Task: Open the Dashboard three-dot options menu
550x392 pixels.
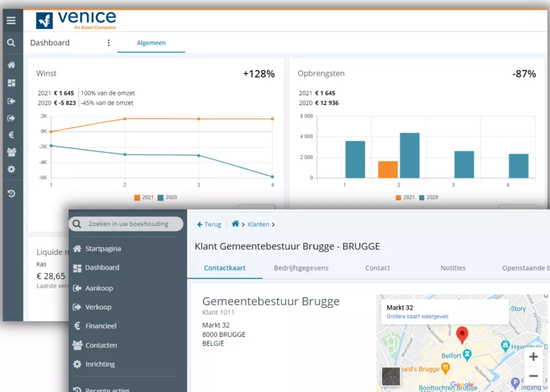Action: click(108, 43)
